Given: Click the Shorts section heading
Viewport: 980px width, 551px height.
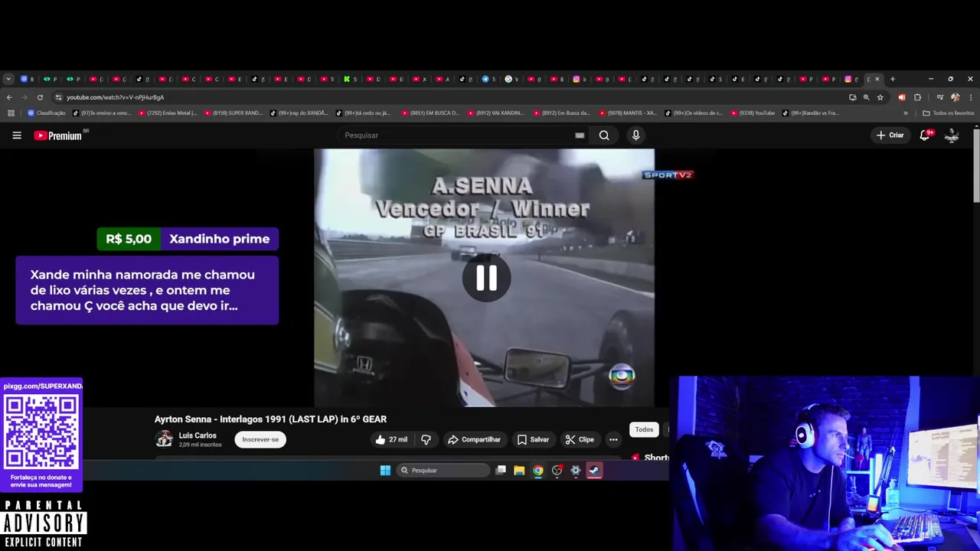Looking at the screenshot, I should click(x=657, y=458).
